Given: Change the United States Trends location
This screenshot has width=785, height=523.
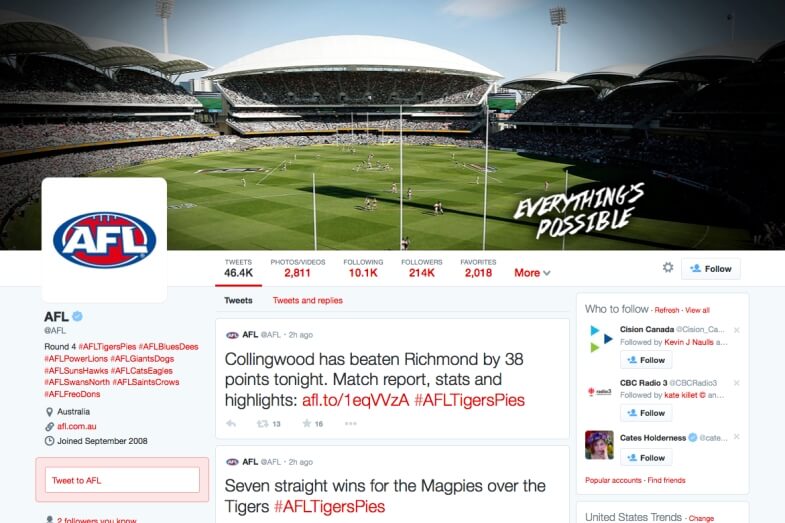Looking at the screenshot, I should (701, 518).
